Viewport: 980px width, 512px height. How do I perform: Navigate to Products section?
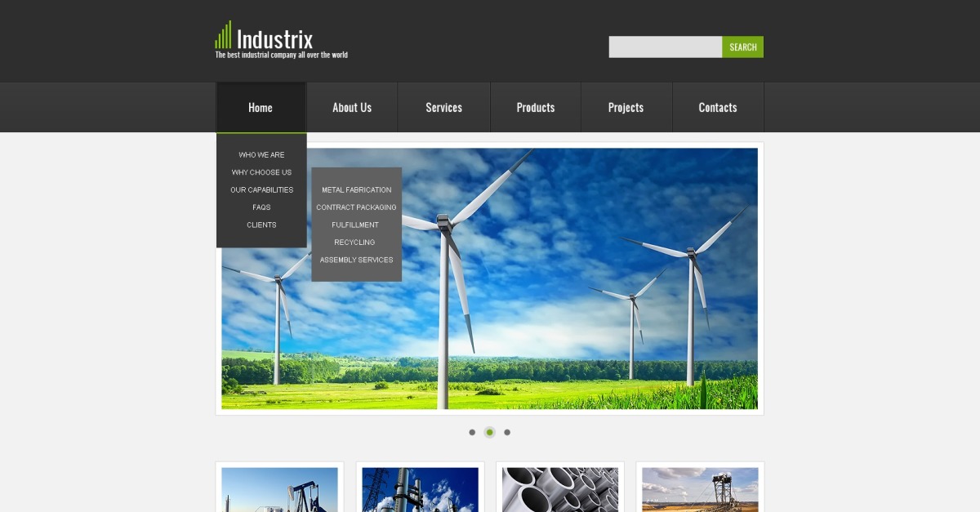click(536, 107)
